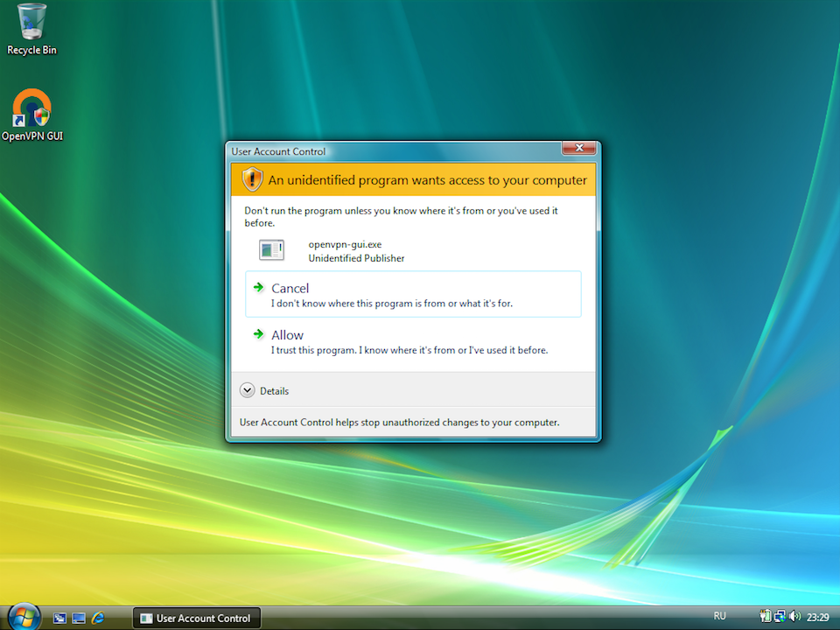
Task: Click the 'helps stop unauthorized changes' footer text
Action: pyautogui.click(x=399, y=422)
